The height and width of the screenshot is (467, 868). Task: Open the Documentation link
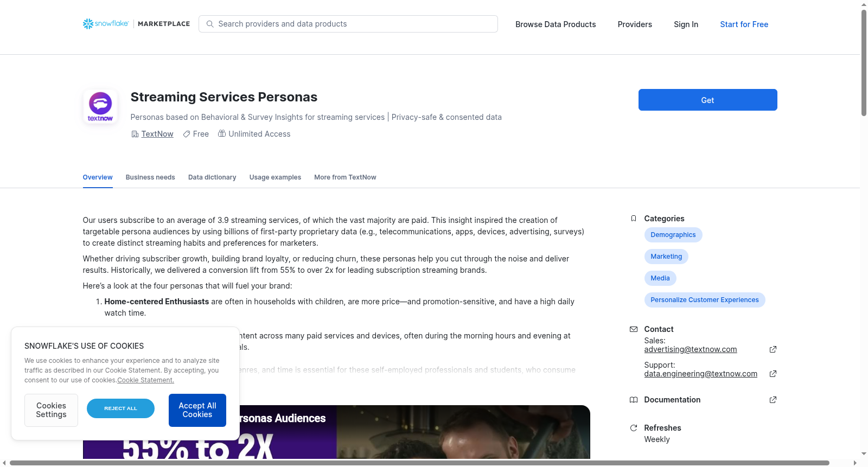click(672, 400)
